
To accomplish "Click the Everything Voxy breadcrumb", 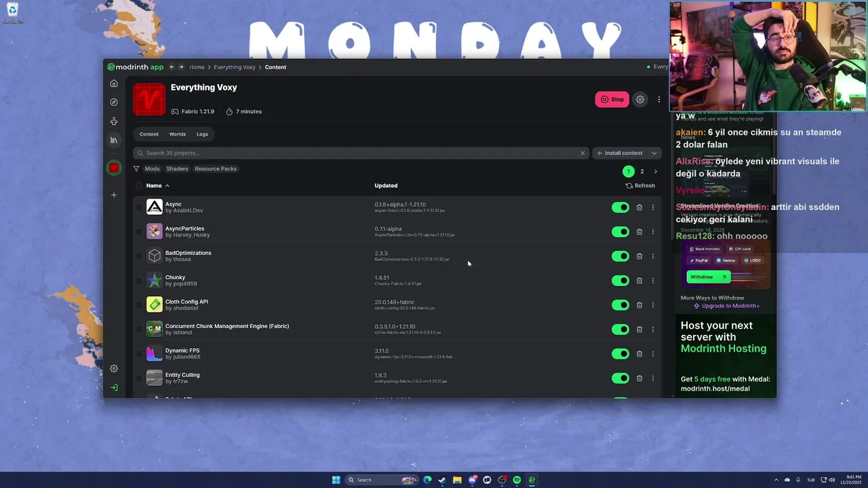I will [x=235, y=67].
